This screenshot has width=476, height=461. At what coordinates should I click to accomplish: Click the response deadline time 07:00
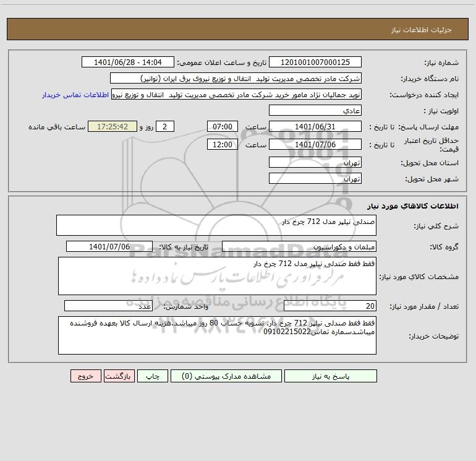click(222, 126)
